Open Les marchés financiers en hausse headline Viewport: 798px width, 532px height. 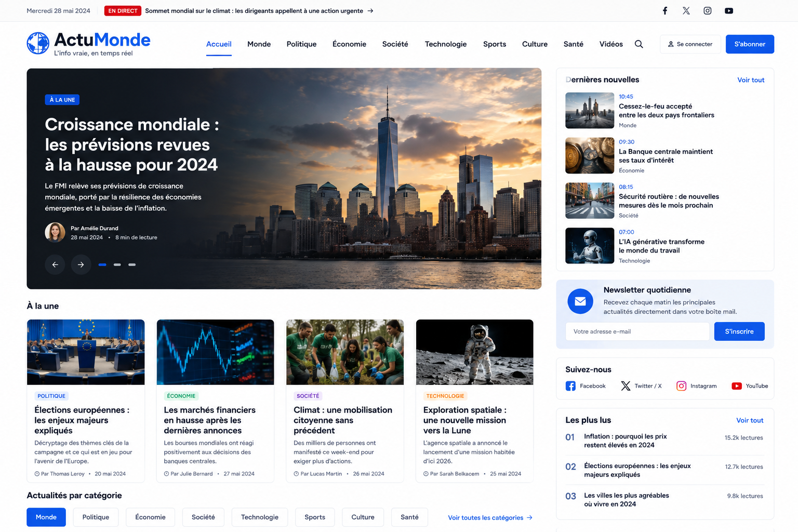point(210,420)
